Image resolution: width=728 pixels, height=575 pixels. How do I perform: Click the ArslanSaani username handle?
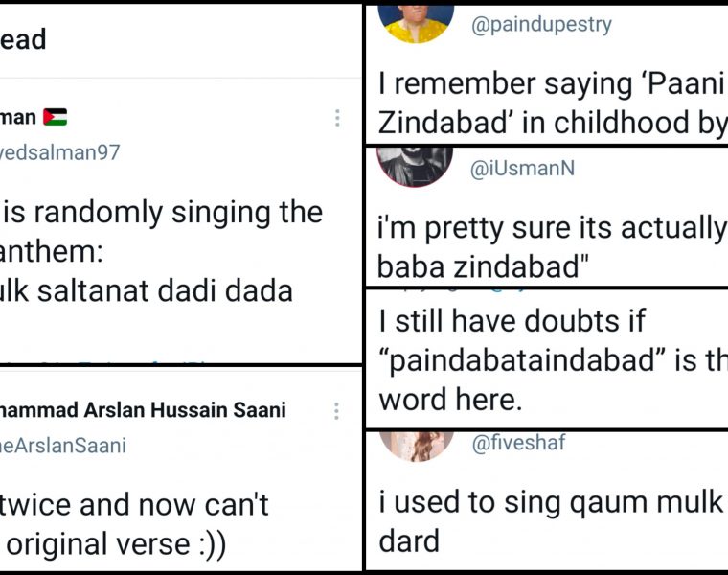pyautogui.click(x=63, y=446)
